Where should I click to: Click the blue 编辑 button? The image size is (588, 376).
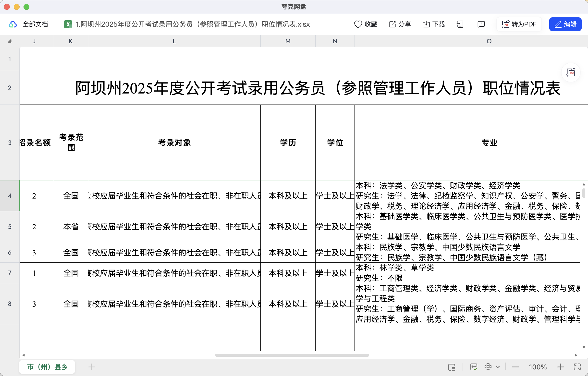tap(565, 24)
